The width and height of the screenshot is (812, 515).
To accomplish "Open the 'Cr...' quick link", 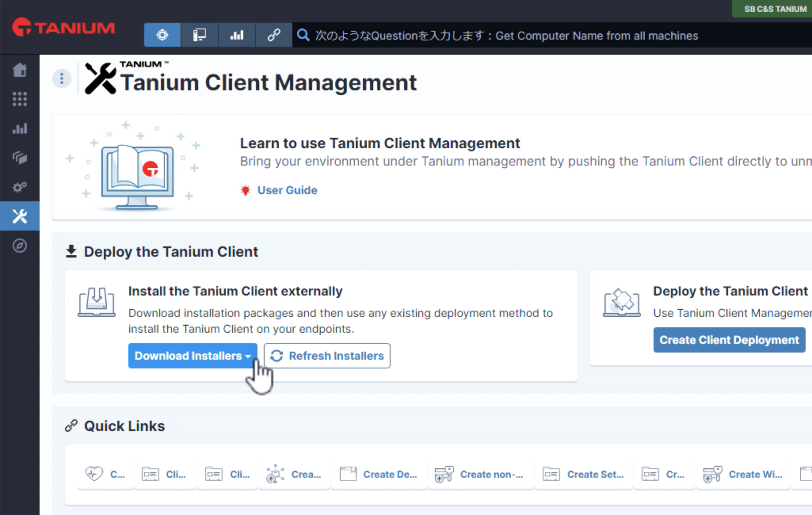I will coord(664,474).
